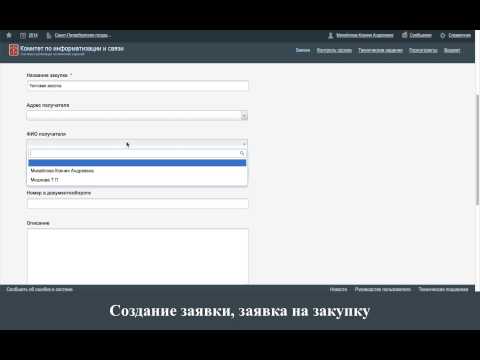
Task: Open the Новости footer link
Action: point(338,289)
